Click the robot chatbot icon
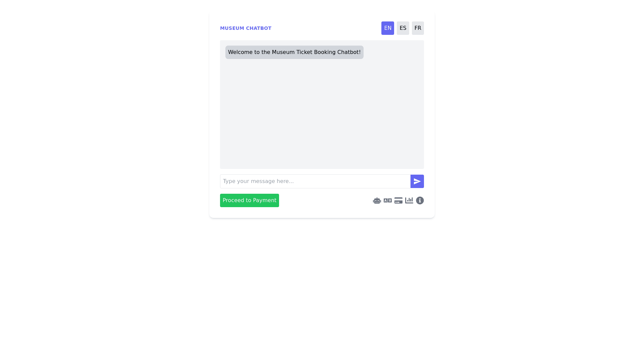This screenshot has height=362, width=644. (x=377, y=200)
